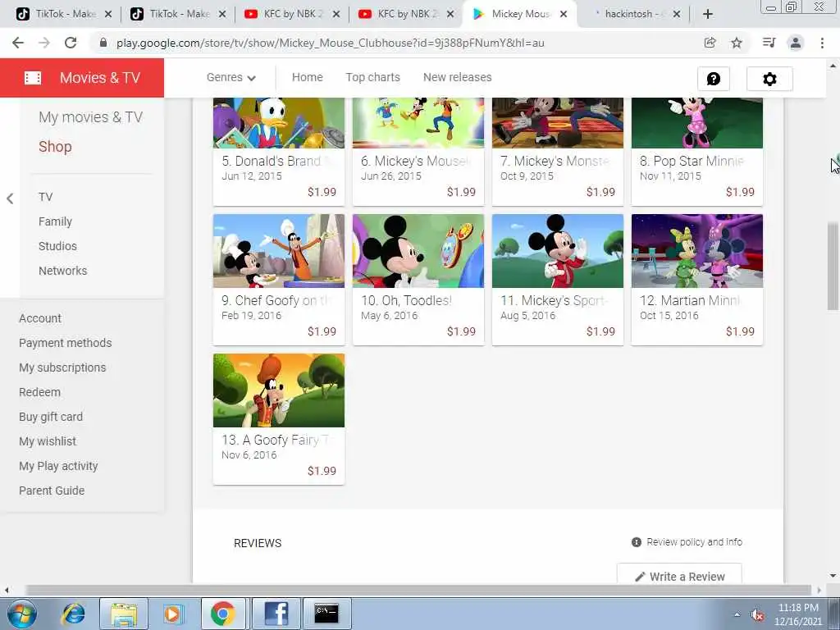Screen dimensions: 840x630
Task: Open Payment methods
Action: coord(66,344)
